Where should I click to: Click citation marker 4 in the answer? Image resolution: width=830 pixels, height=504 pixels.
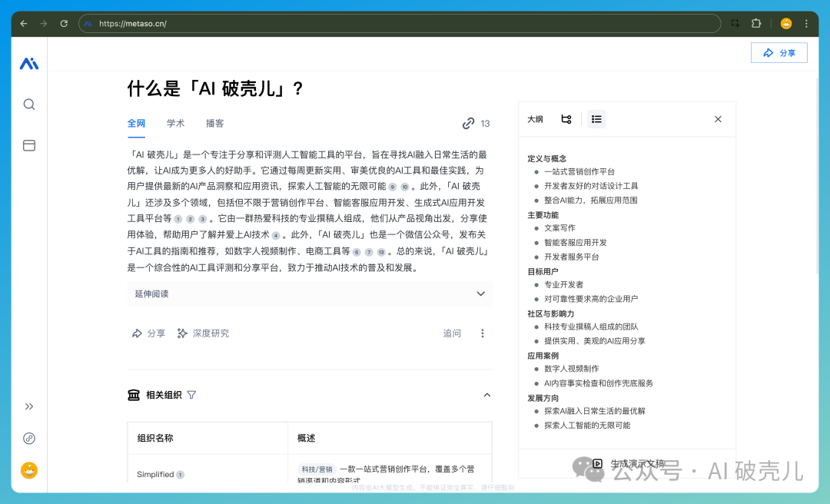click(276, 236)
